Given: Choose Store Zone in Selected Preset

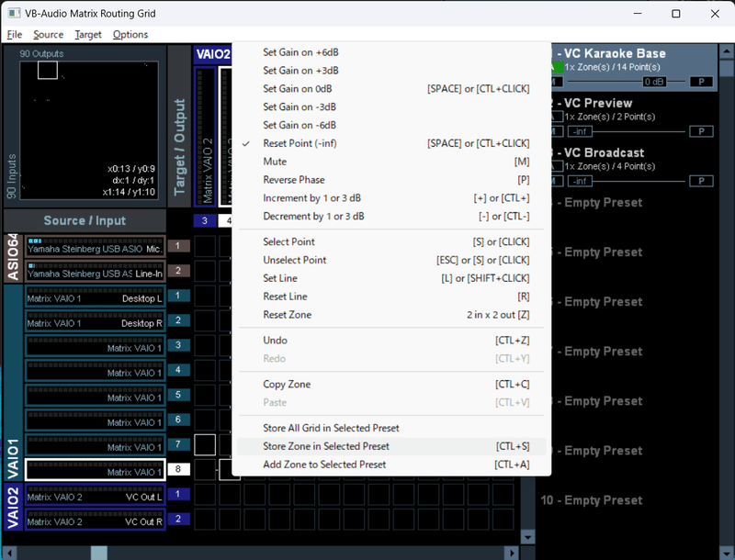Looking at the screenshot, I should [391, 446].
